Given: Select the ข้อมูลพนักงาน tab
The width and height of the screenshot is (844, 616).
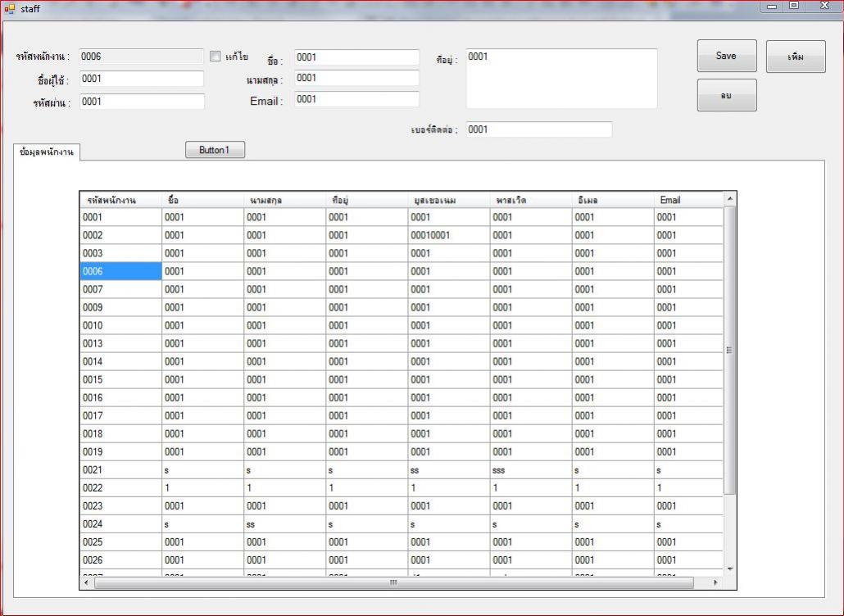Looking at the screenshot, I should coord(46,153).
